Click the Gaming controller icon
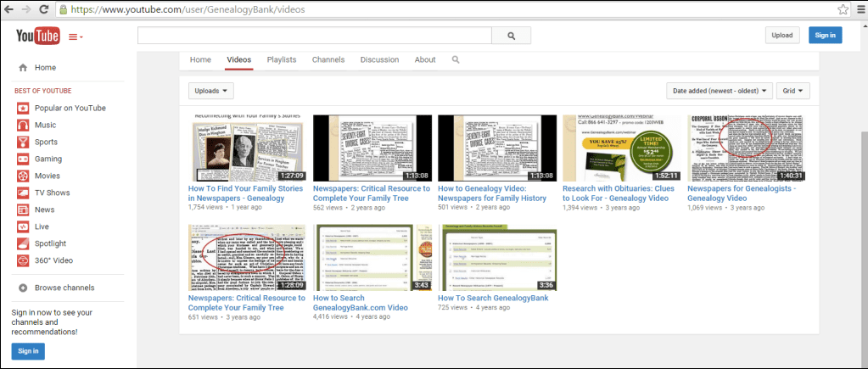The height and width of the screenshot is (369, 868). [23, 159]
